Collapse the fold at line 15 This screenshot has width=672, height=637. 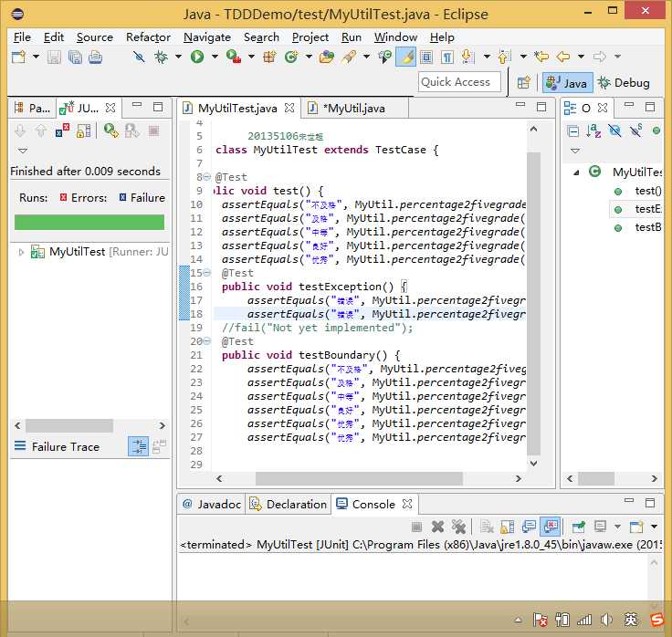(x=207, y=273)
